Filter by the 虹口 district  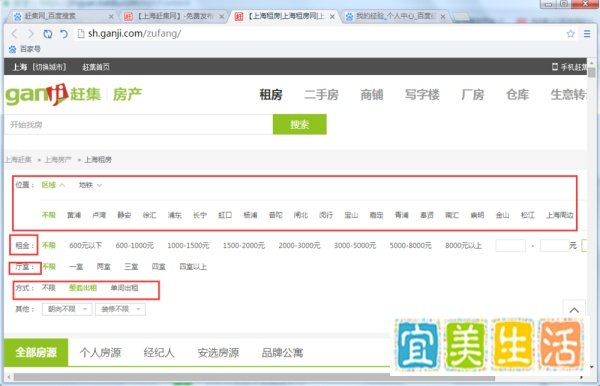225,215
